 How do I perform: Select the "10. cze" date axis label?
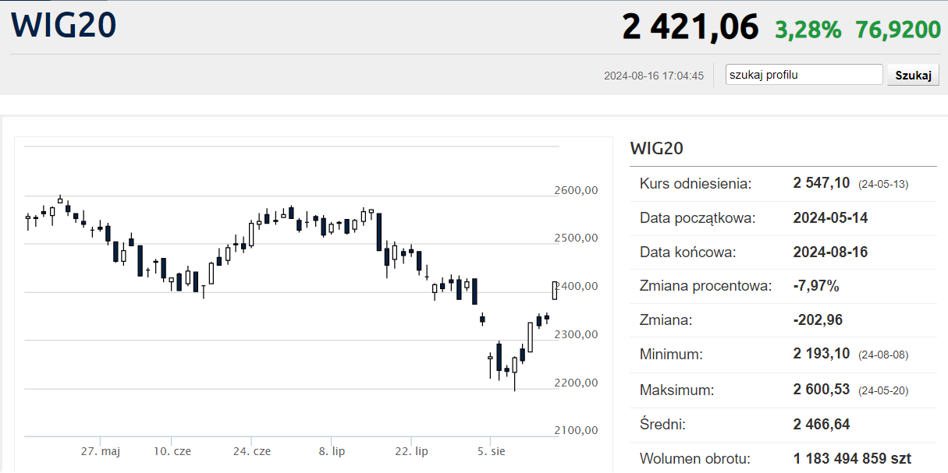coord(172,451)
